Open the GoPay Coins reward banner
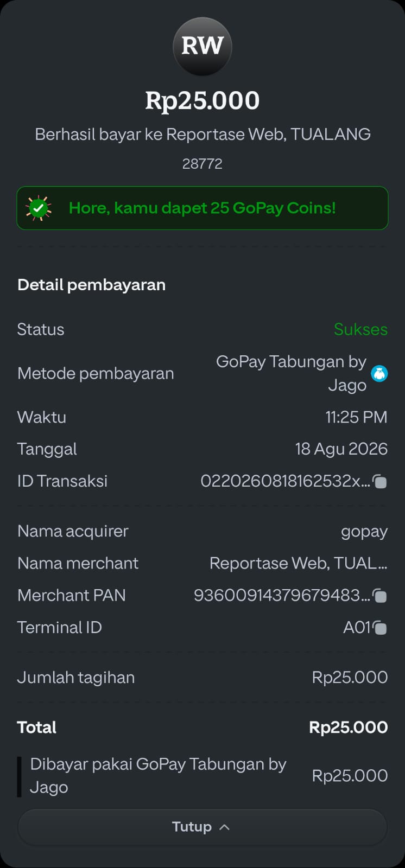 [202, 208]
